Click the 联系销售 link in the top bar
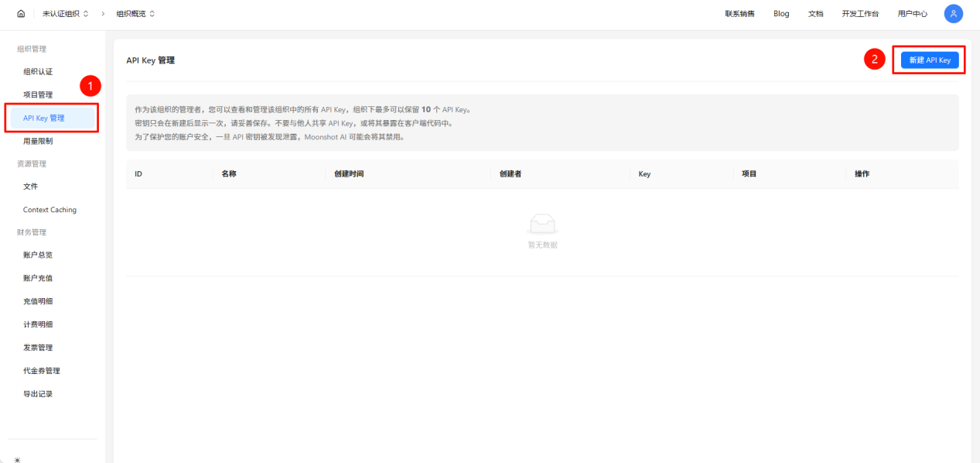This screenshot has height=463, width=980. [739, 14]
